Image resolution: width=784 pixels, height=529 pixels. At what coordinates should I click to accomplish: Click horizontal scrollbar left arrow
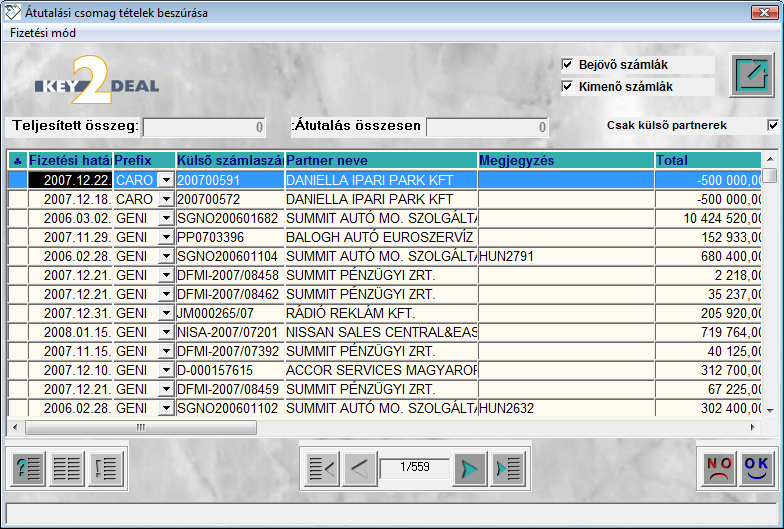click(15, 428)
